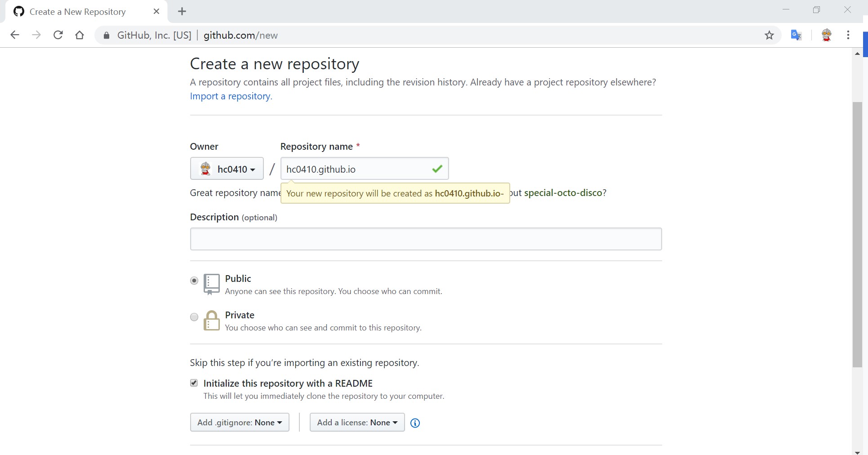Screen dimensions: 868x455
Task: Click the browser home icon
Action: [x=80, y=35]
